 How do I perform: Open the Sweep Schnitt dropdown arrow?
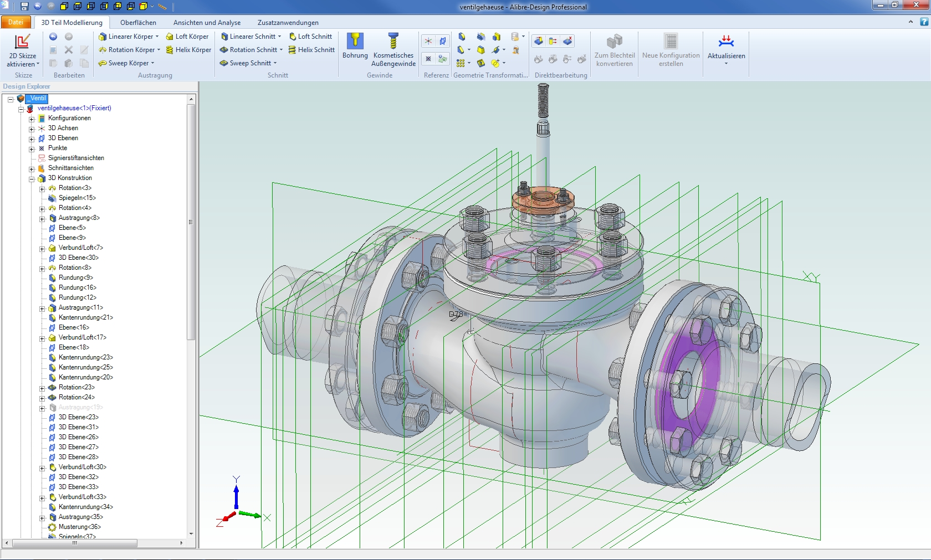tap(275, 63)
